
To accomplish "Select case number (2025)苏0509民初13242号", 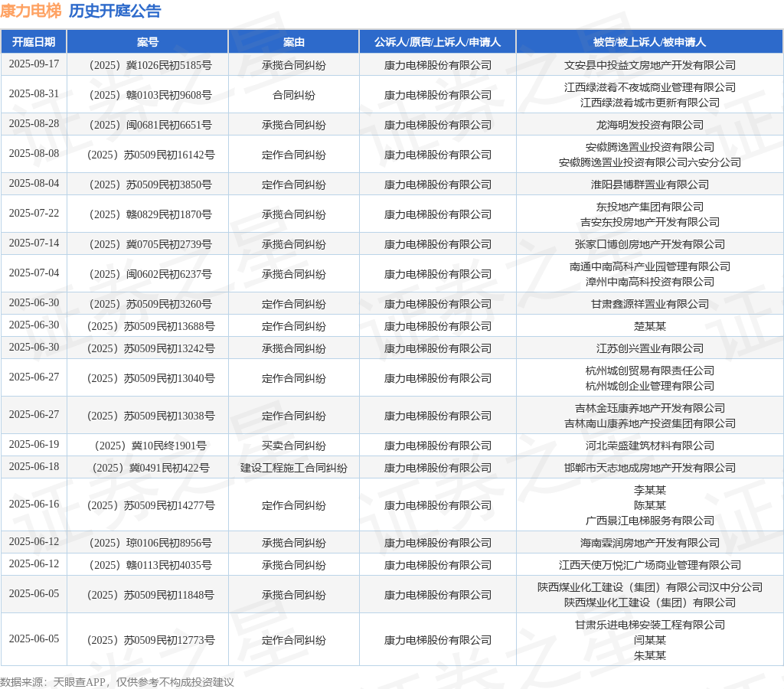I will click(151, 348).
